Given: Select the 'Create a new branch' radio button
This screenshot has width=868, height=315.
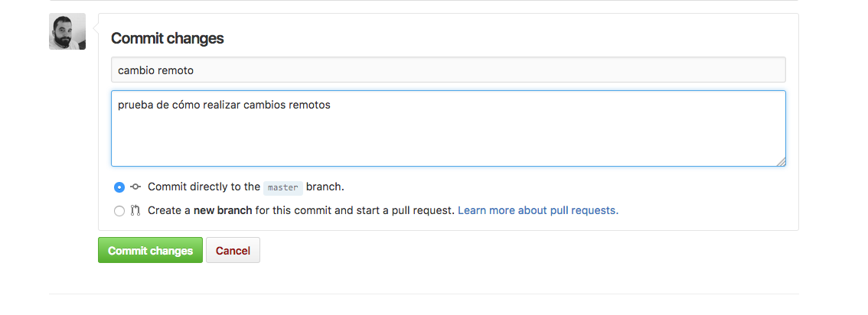Looking at the screenshot, I should tap(119, 211).
